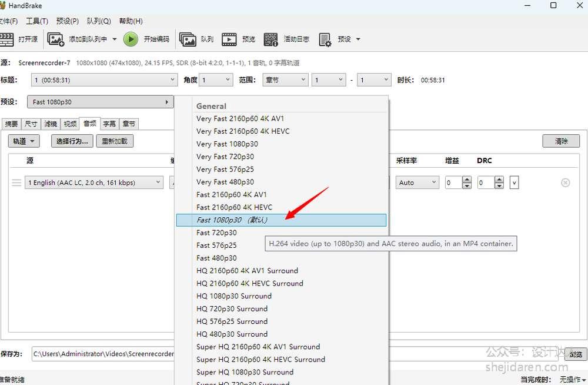Click the Preview film-frame icon
Viewport: 588px width, 385px height.
coord(229,39)
